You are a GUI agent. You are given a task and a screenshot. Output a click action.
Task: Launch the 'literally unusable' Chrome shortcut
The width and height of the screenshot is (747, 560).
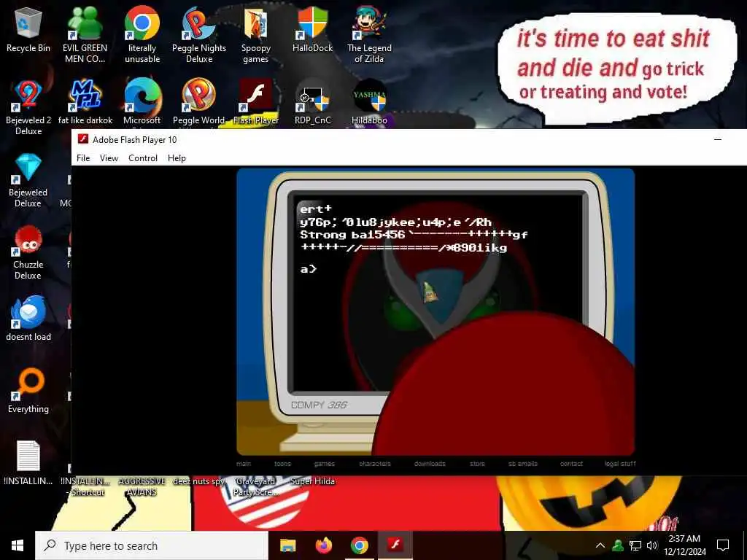point(142,34)
